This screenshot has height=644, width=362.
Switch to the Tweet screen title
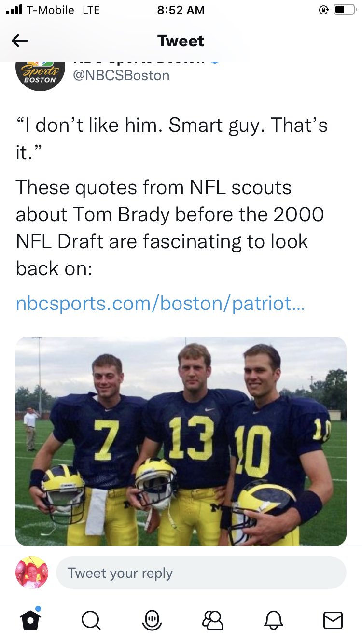[x=181, y=41]
